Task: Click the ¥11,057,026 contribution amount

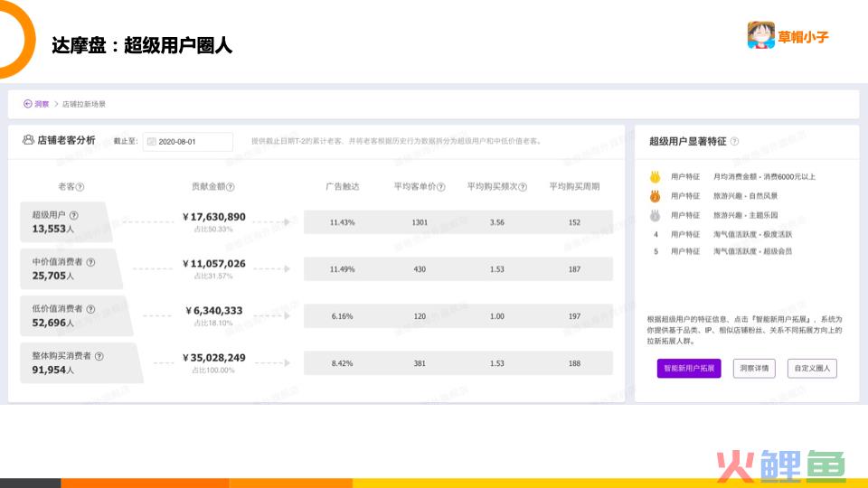Action: point(213,264)
